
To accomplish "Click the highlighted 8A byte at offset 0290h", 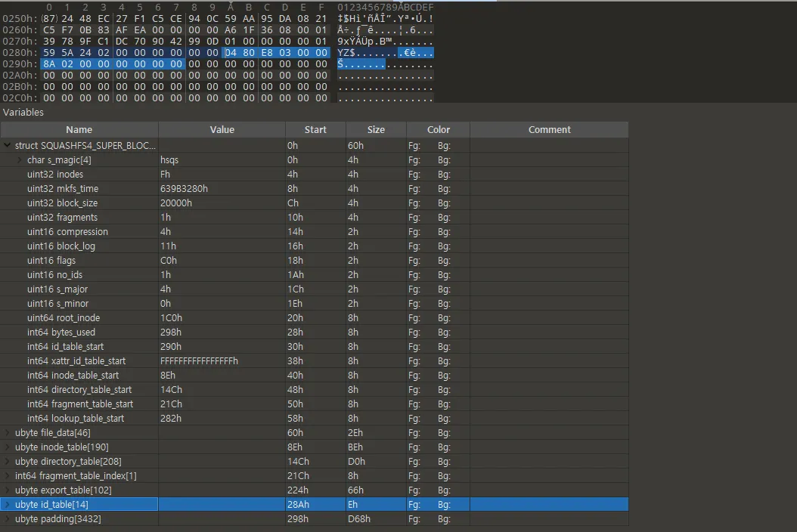I will pyautogui.click(x=49, y=65).
